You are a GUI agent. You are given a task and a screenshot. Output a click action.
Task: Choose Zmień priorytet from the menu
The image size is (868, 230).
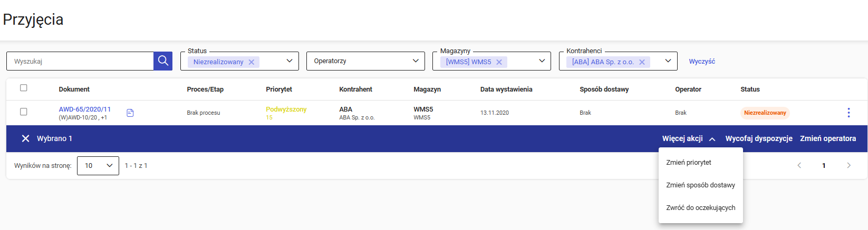click(x=689, y=163)
